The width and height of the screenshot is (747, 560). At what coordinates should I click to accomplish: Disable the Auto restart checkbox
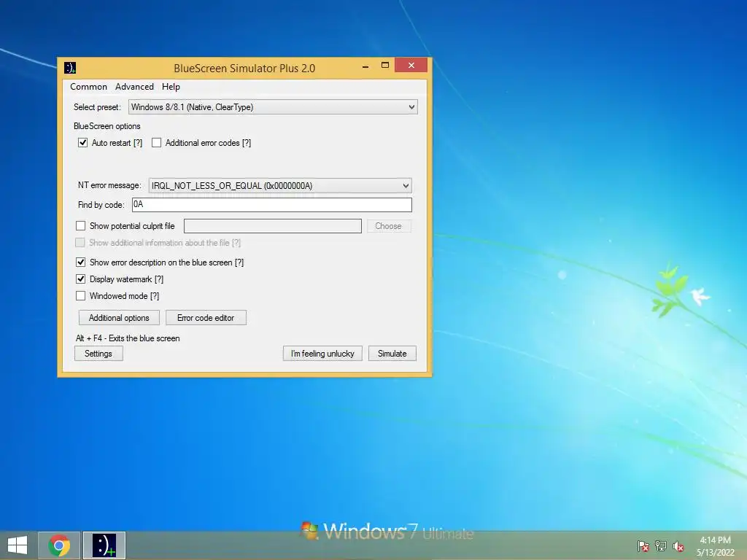pos(83,143)
